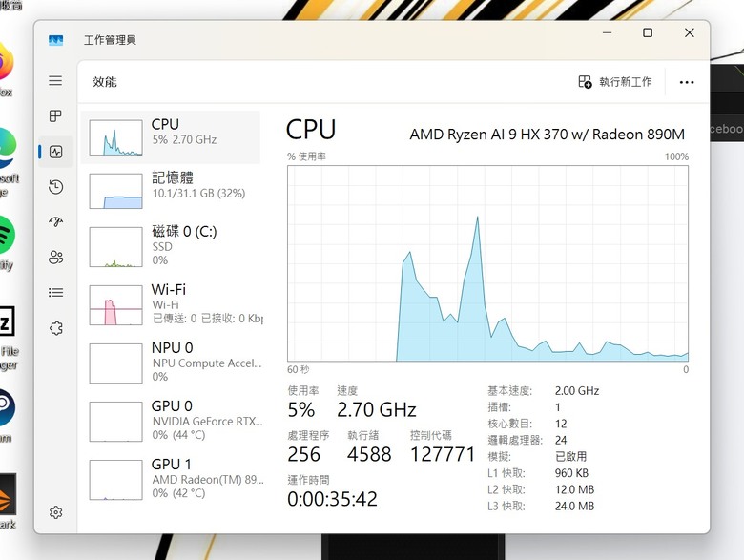Select the 磁碟 0 (C:) disk entry
Screen dimensions: 744x560
(x=171, y=246)
